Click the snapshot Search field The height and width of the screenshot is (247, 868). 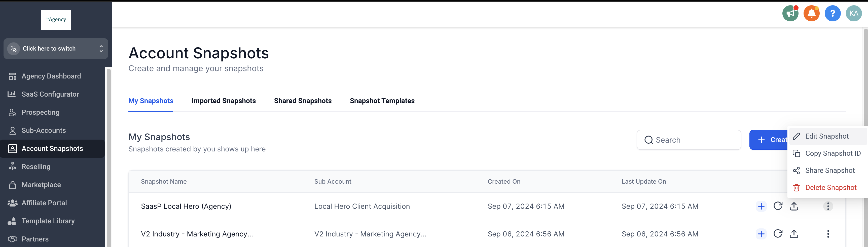[x=689, y=140]
